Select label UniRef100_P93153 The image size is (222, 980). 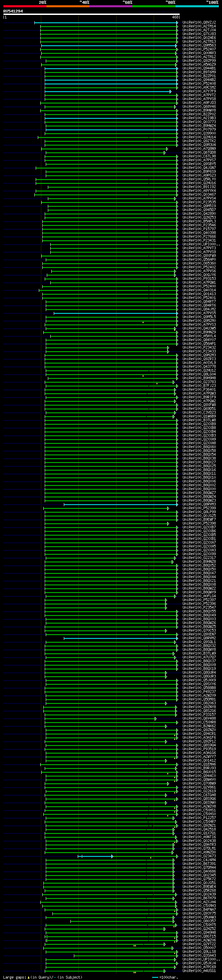click(199, 279)
